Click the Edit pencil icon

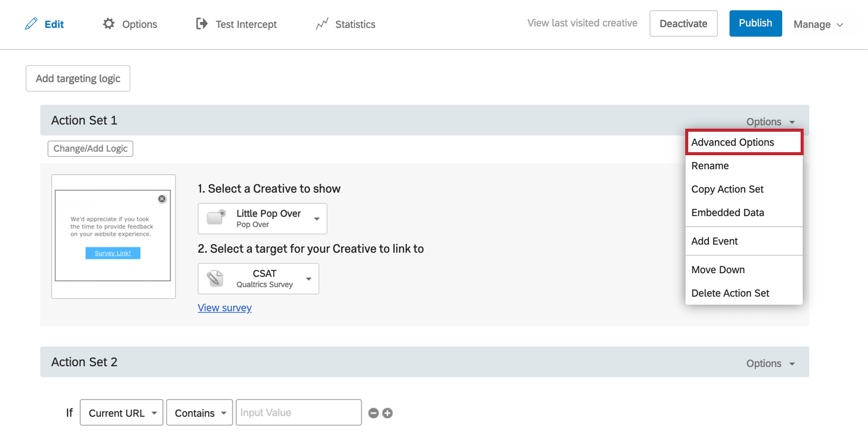pos(31,24)
